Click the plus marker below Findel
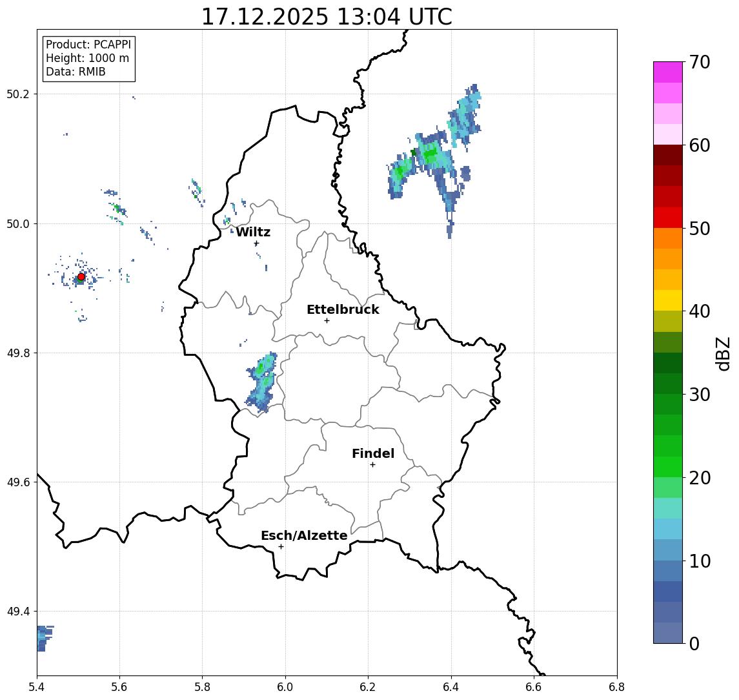Viewport: 739px width, 700px height. [372, 465]
